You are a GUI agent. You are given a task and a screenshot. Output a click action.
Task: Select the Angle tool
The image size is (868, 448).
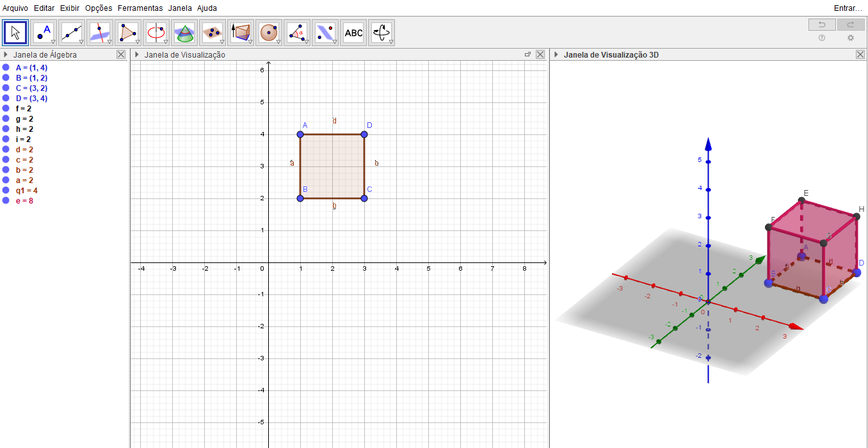pyautogui.click(x=298, y=32)
